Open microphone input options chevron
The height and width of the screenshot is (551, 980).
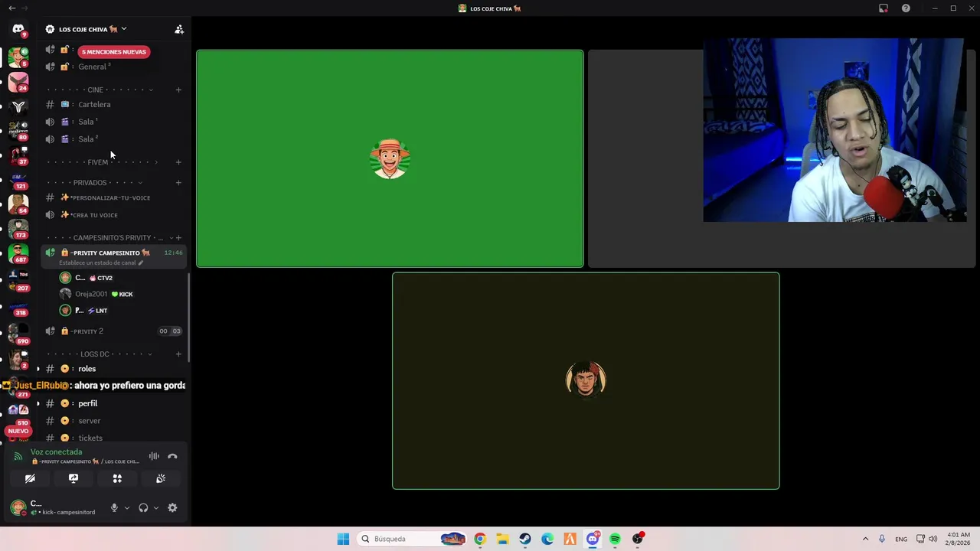click(x=127, y=507)
